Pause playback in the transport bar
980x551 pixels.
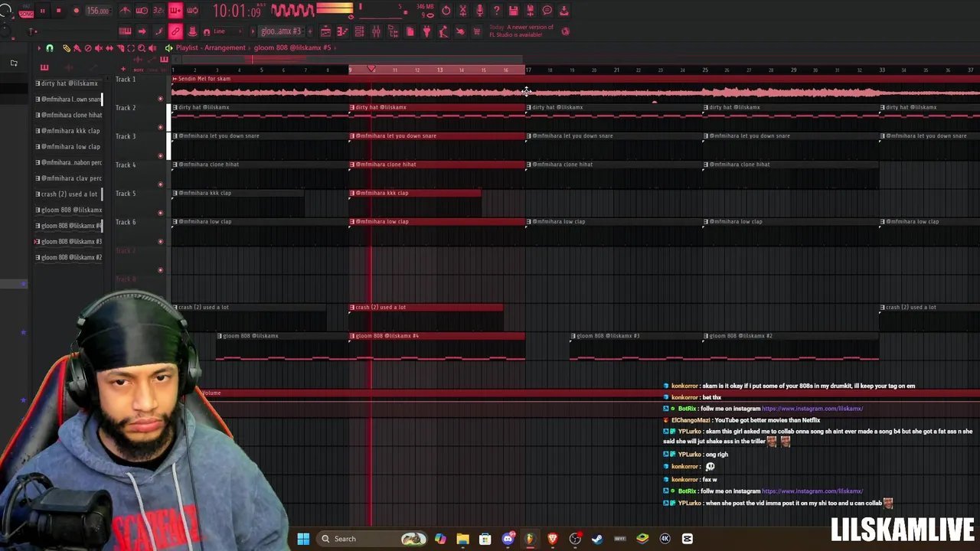[x=42, y=11]
